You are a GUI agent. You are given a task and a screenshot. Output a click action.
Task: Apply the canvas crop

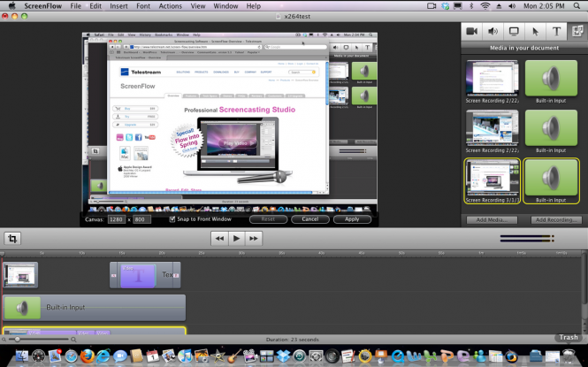[x=352, y=219]
